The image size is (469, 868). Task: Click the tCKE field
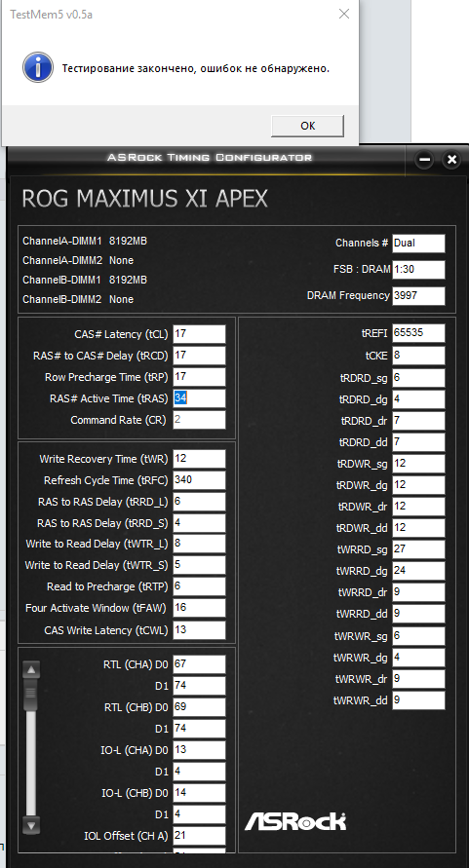418,356
